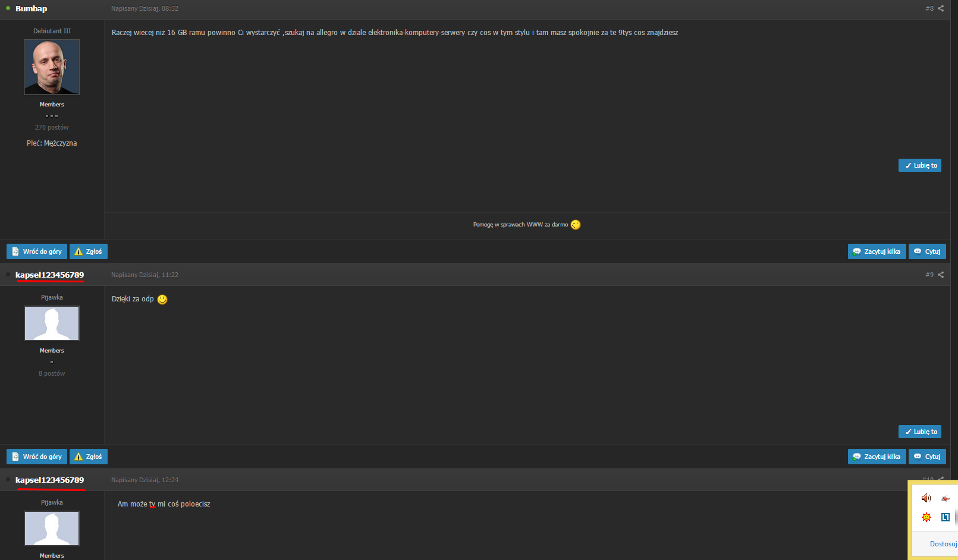
Task: Share post #9 via share icon
Action: click(x=941, y=275)
